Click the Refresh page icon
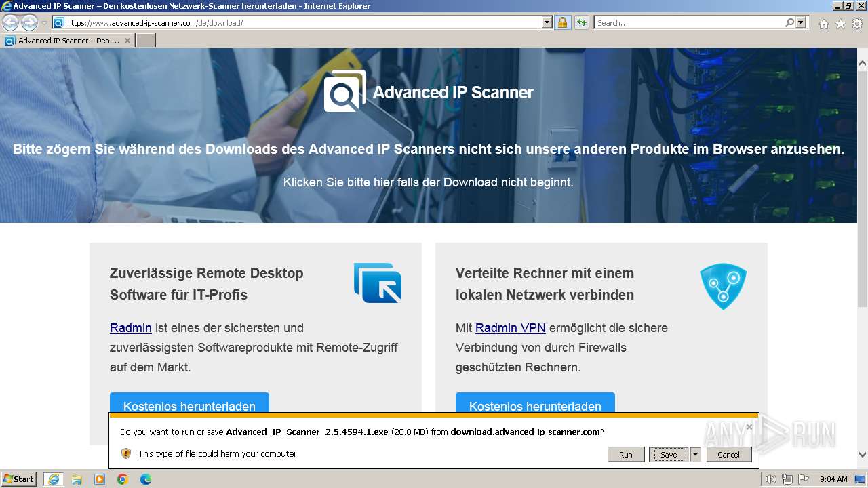868x488 pixels. coord(581,22)
